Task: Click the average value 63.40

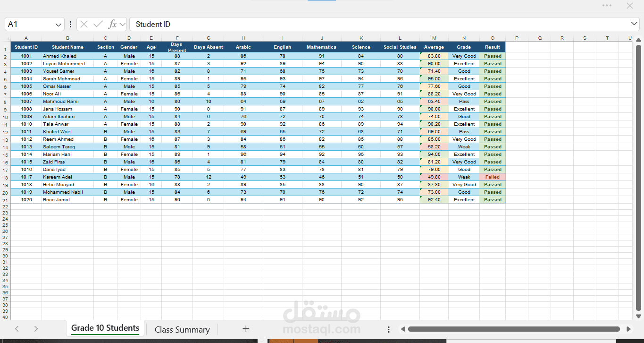Action: pos(434,102)
